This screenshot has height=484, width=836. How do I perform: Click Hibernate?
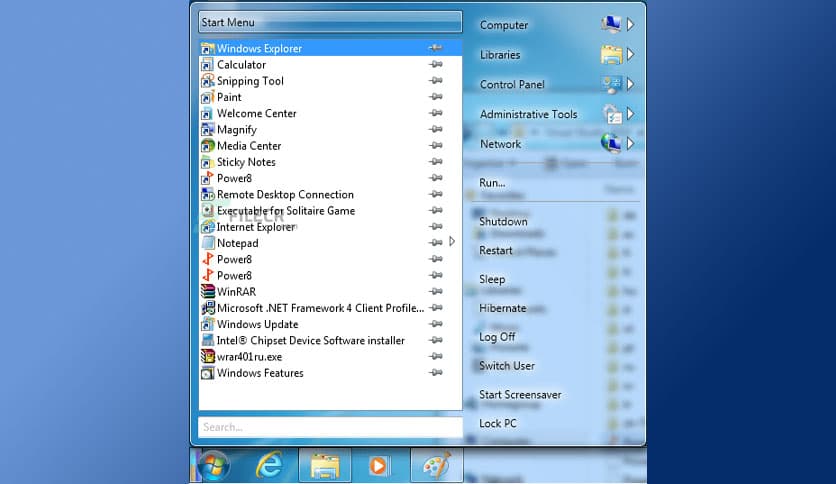(x=502, y=308)
